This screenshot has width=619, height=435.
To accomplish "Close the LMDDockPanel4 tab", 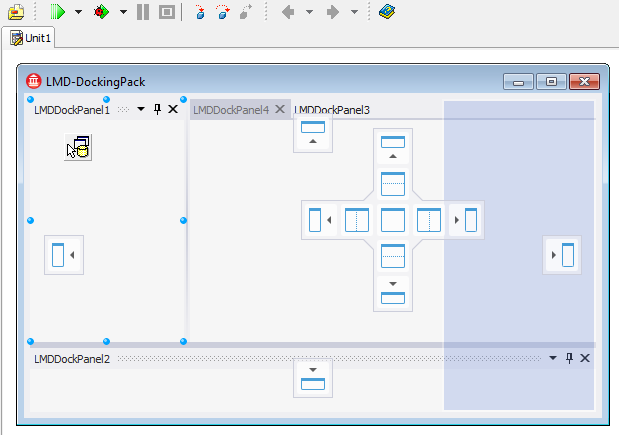I will click(280, 109).
